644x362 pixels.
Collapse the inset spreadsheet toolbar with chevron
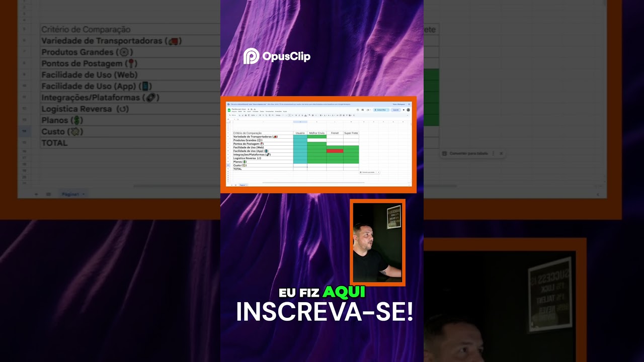pyautogui.click(x=409, y=115)
